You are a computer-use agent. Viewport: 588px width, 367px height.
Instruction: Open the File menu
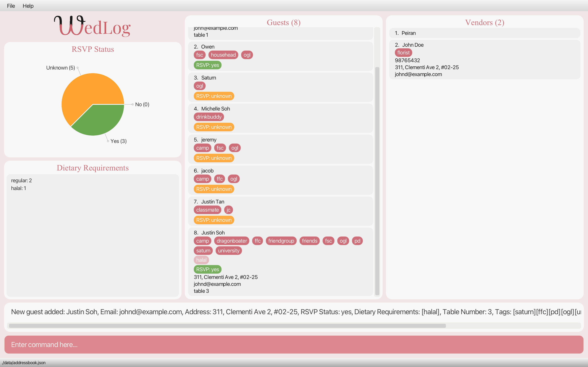click(x=11, y=6)
